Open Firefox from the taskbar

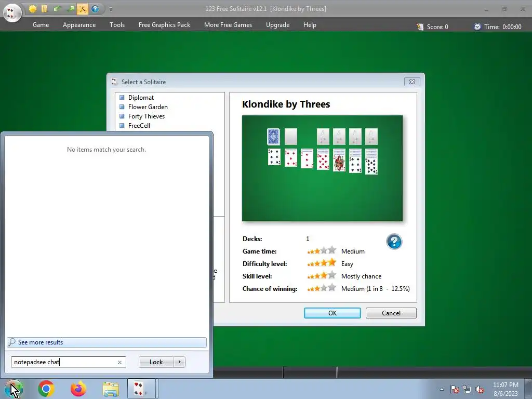click(78, 389)
